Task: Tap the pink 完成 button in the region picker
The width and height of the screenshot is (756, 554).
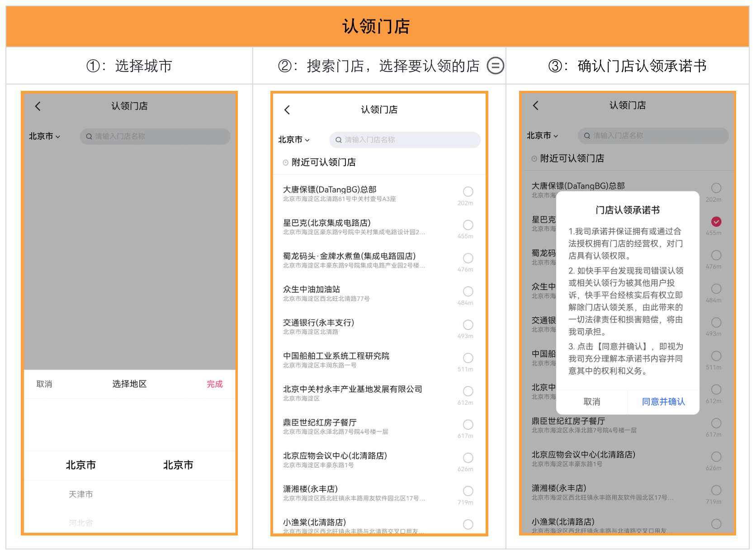Action: pyautogui.click(x=215, y=384)
